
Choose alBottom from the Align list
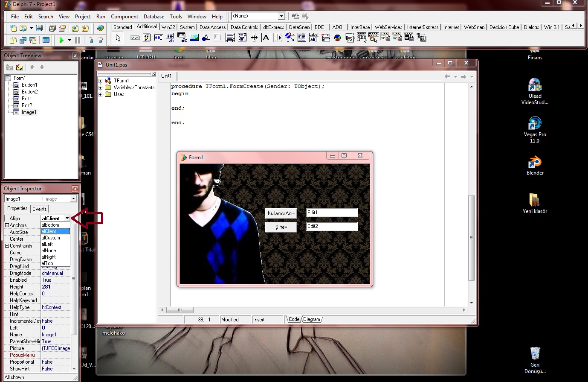[55, 225]
